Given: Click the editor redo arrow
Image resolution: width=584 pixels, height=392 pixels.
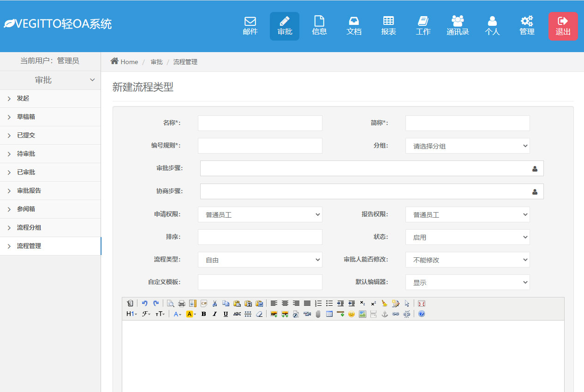Looking at the screenshot, I should click(x=155, y=303).
